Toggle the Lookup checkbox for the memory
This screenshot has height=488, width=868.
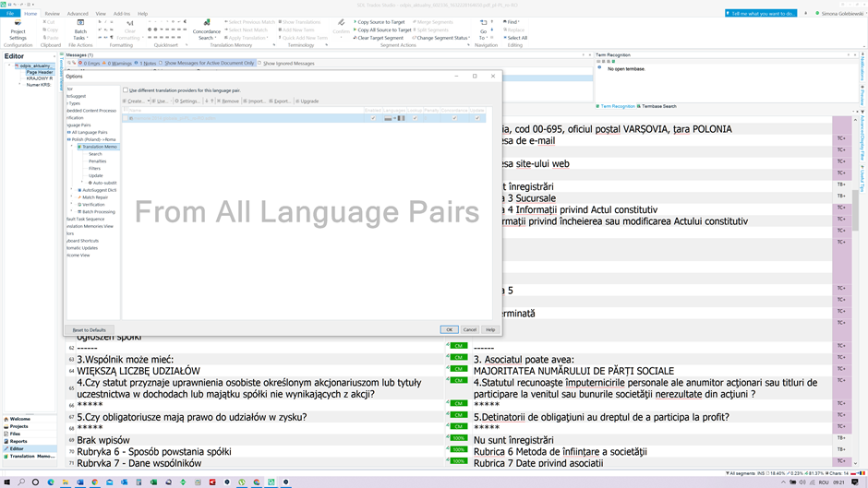pos(415,118)
